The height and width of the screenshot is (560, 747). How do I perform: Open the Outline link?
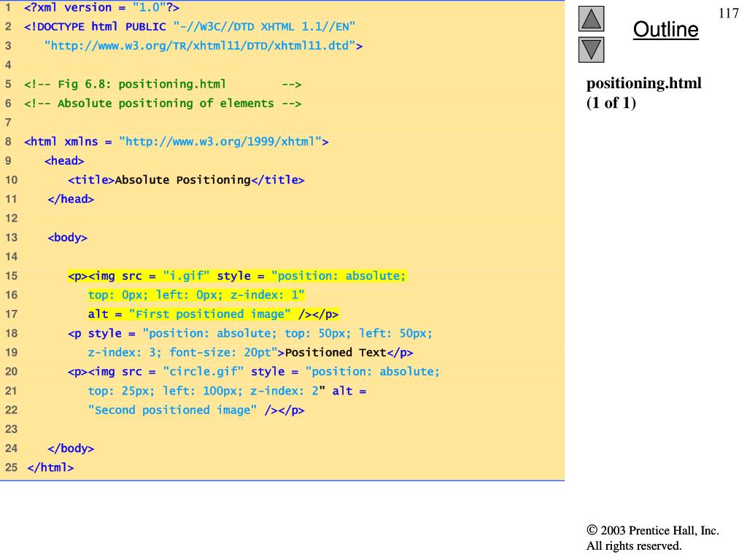click(x=665, y=29)
